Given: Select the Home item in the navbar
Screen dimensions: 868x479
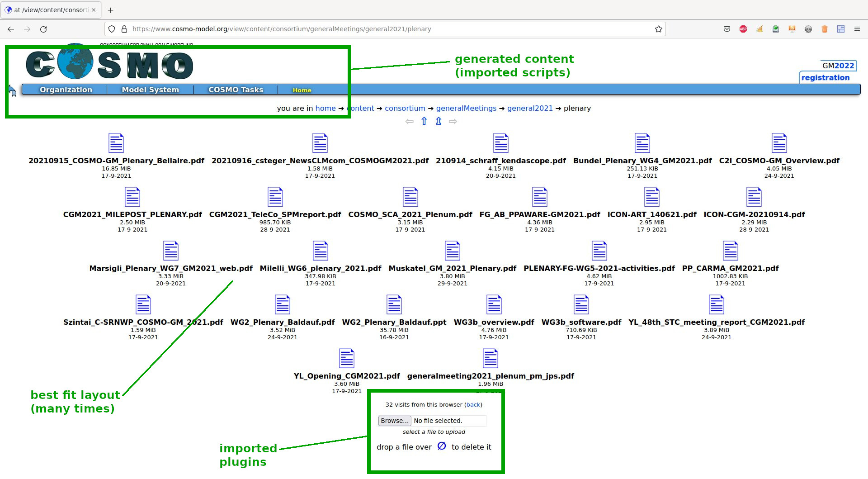Looking at the screenshot, I should (x=302, y=90).
